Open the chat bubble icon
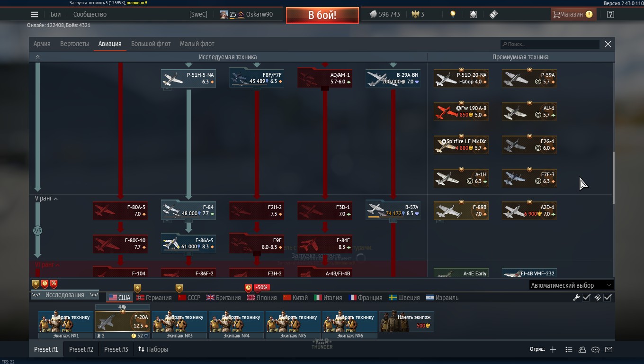The image size is (644, 364). pos(595,349)
